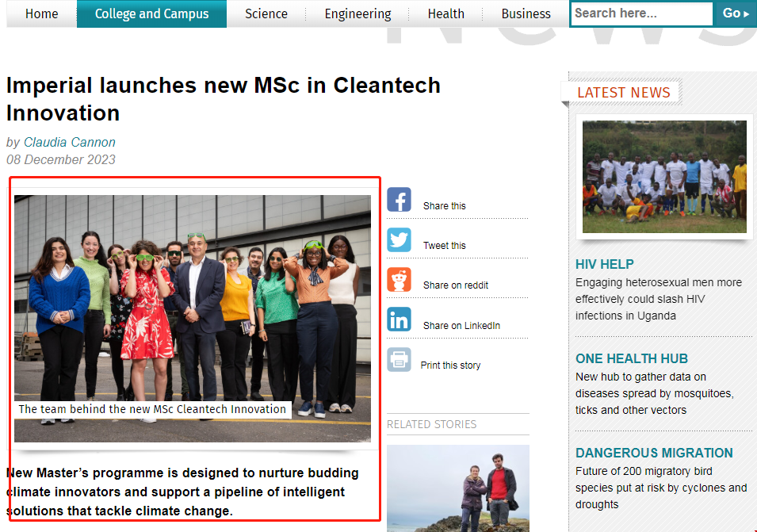This screenshot has width=757, height=532.
Task: Open the related story photo thumbnail
Action: pyautogui.click(x=457, y=488)
